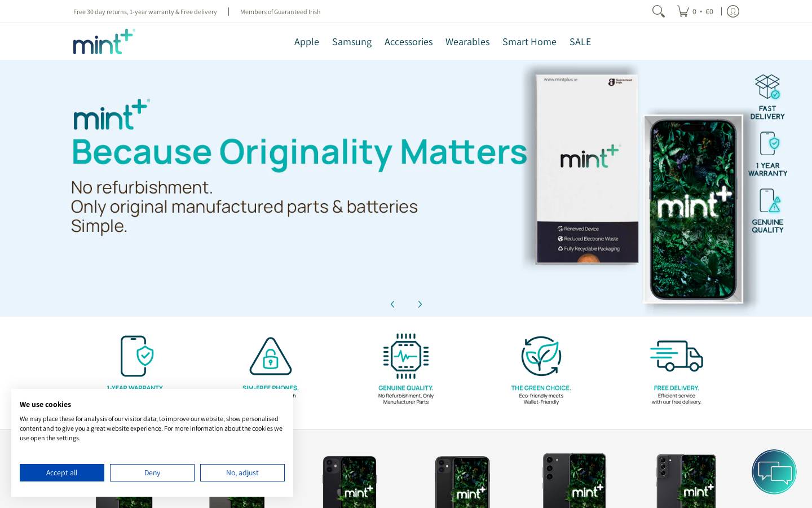The height and width of the screenshot is (508, 812).
Task: Click THE GREEN CHOICE. heading text
Action: coord(541,388)
